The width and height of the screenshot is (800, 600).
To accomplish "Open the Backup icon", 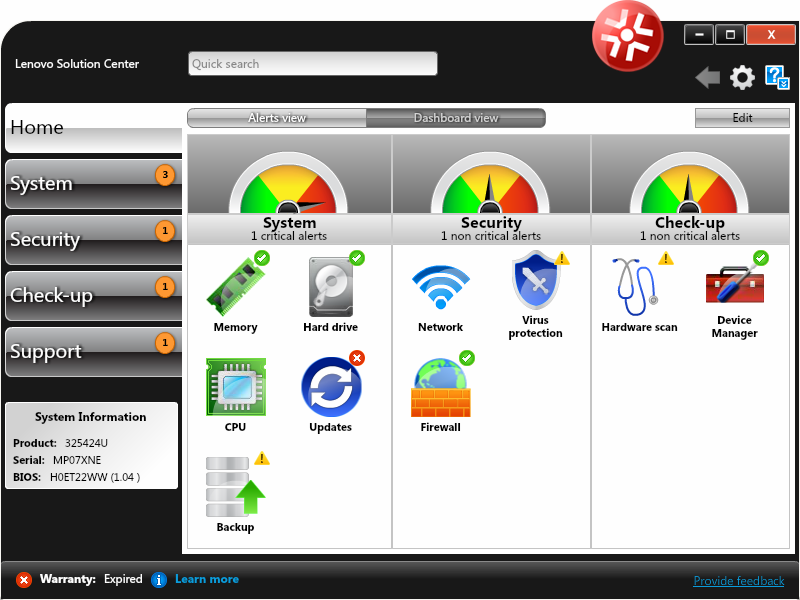I will [235, 486].
